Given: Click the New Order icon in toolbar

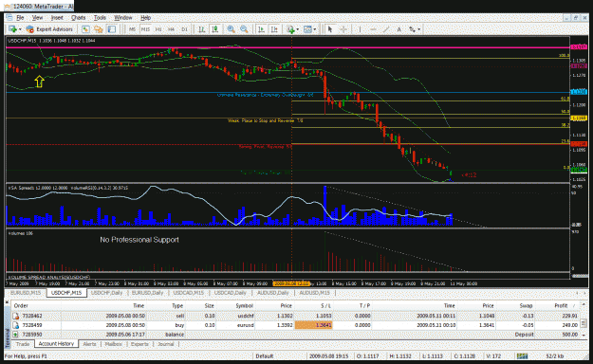Looking at the screenshot, I should [12, 29].
